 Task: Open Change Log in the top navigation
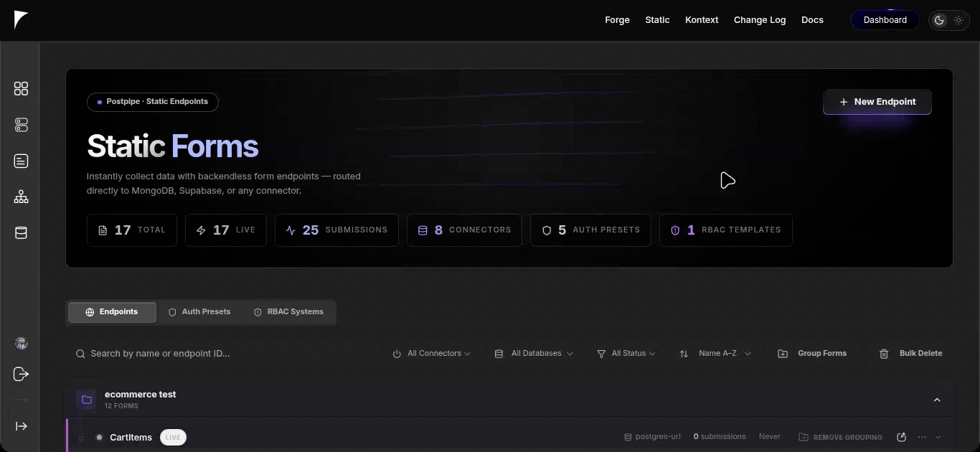point(760,20)
